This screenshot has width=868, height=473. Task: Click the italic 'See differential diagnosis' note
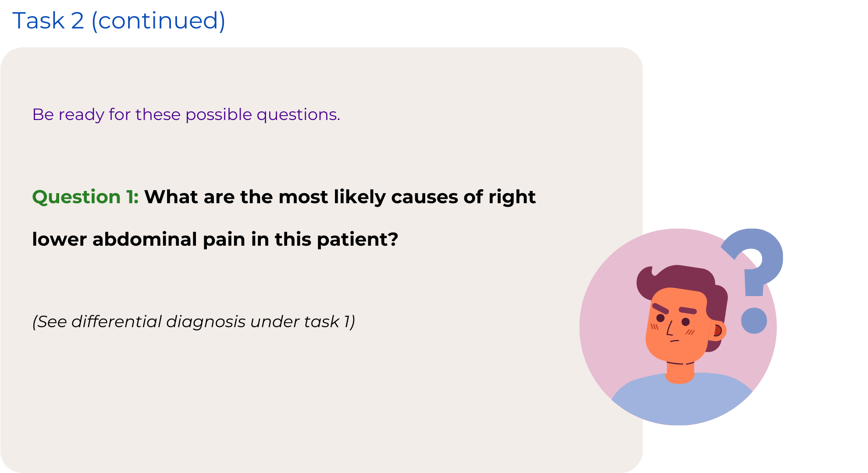193,322
